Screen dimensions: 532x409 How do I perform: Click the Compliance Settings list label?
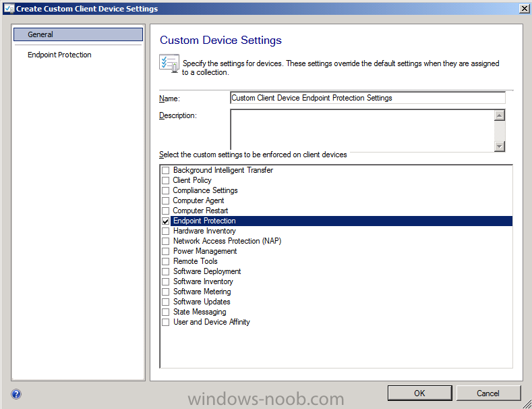pos(205,190)
